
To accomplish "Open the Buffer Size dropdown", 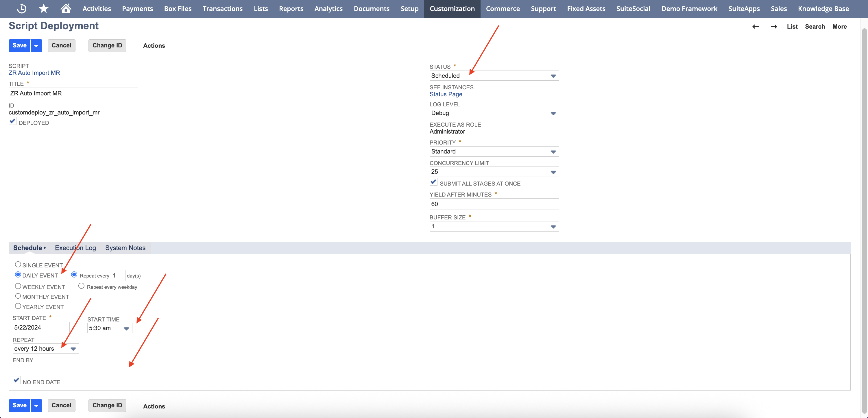I will tap(494, 226).
